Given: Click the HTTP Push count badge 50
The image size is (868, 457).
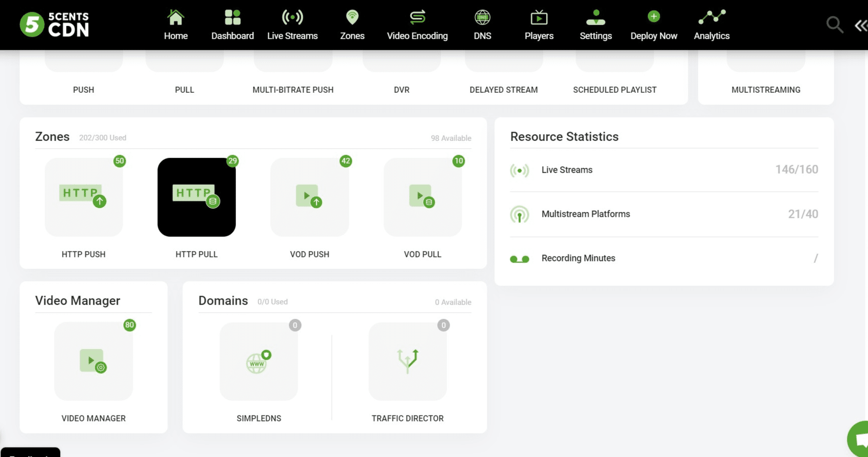Looking at the screenshot, I should (x=119, y=161).
